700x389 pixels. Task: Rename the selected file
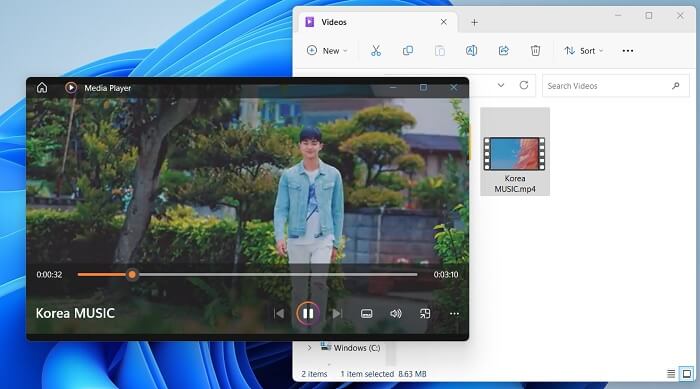(471, 50)
